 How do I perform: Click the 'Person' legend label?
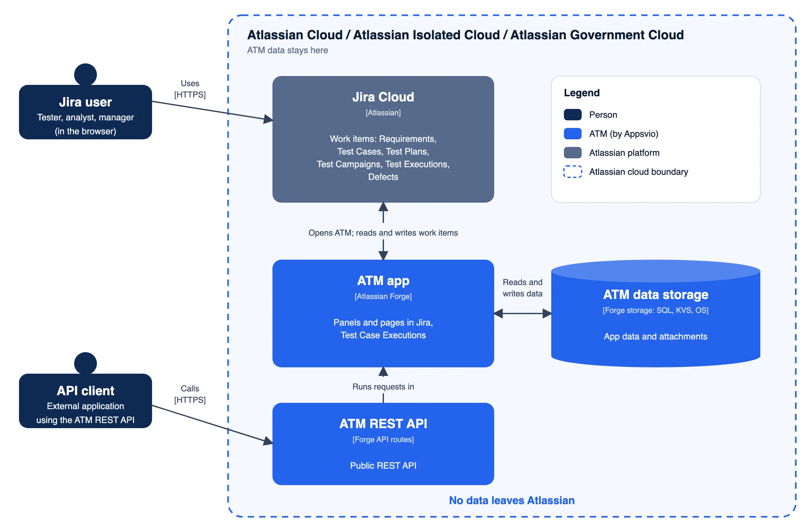pyautogui.click(x=603, y=115)
